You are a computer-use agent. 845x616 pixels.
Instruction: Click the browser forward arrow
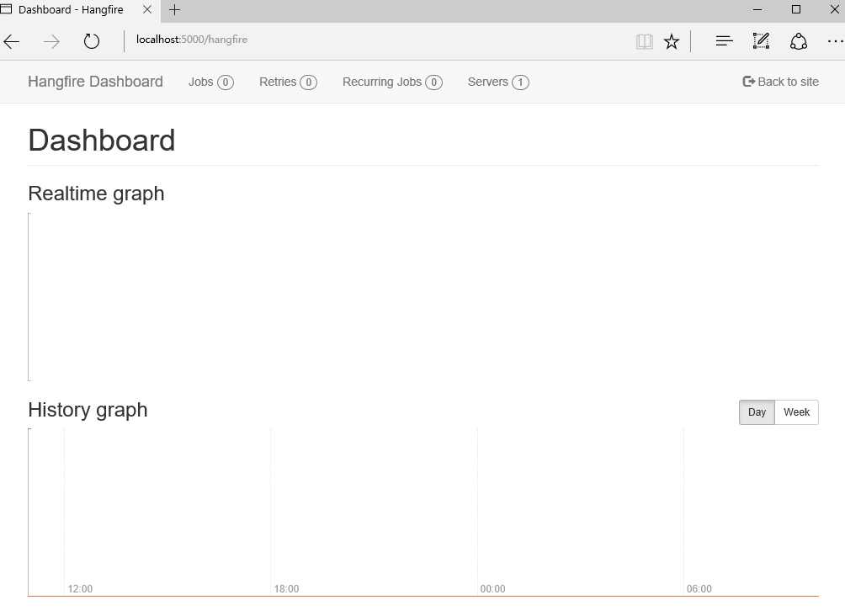(51, 41)
